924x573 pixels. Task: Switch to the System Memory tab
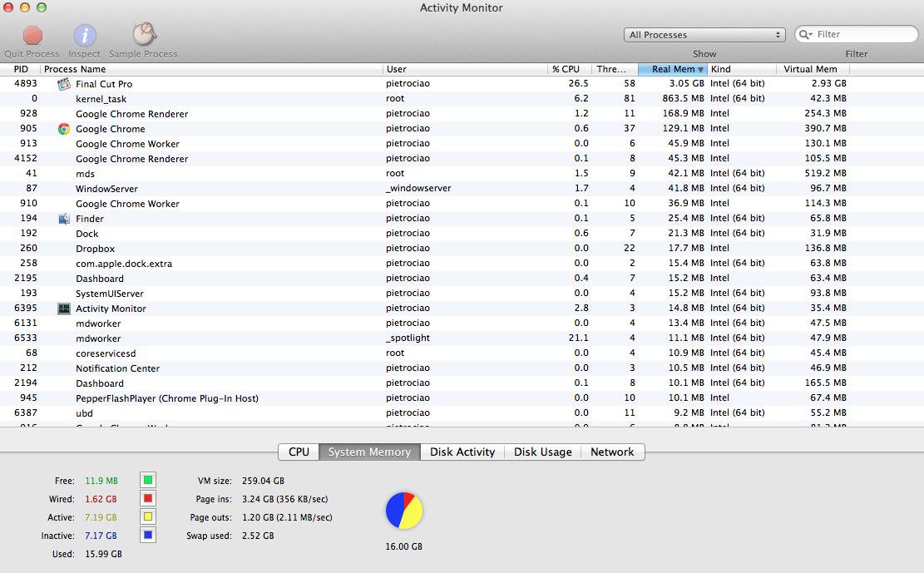(x=369, y=452)
